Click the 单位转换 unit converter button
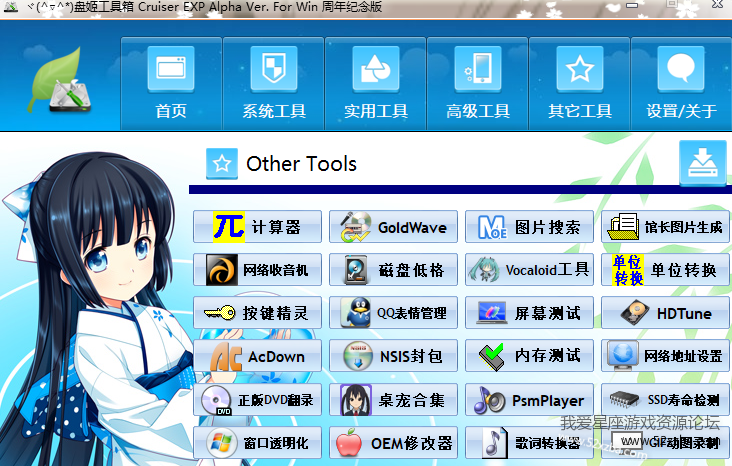The width and height of the screenshot is (732, 466). coord(666,270)
